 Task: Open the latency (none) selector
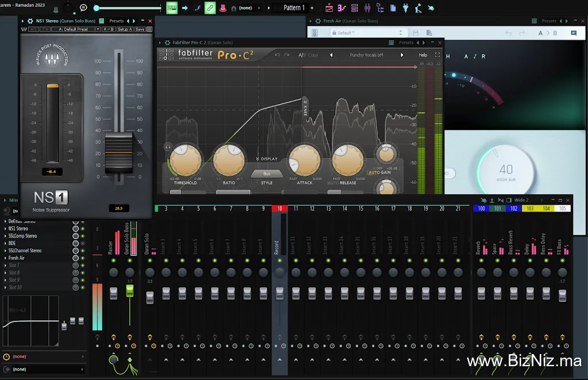click(x=44, y=357)
